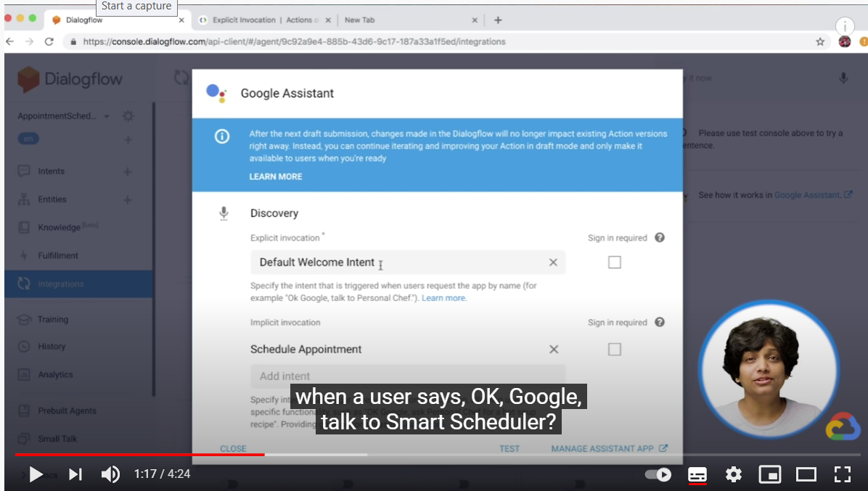Reload the browser page
Viewport: 868px width, 491px height.
pos(49,41)
